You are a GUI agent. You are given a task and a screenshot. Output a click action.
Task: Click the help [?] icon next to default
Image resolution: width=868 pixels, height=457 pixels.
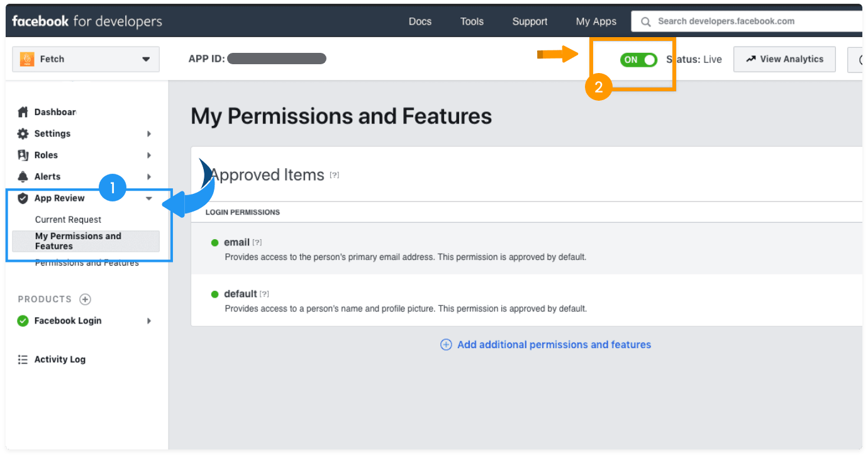pos(265,294)
